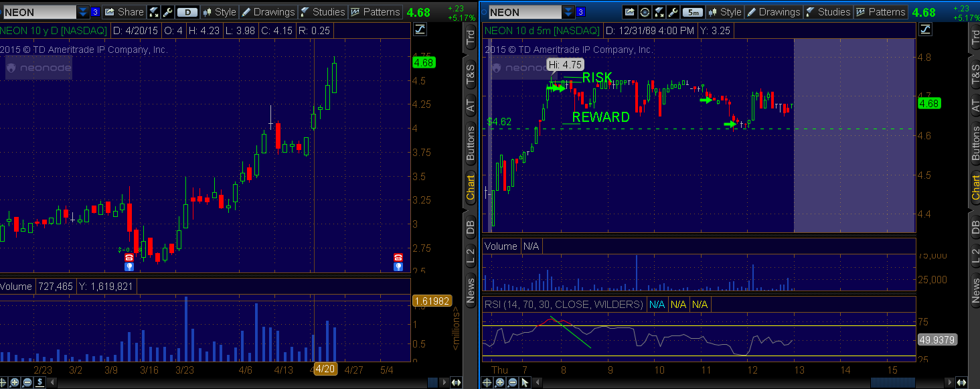Viewport: 980px width, 389px height.
Task: Select the DB tab in far-right sidebar
Action: point(975,226)
